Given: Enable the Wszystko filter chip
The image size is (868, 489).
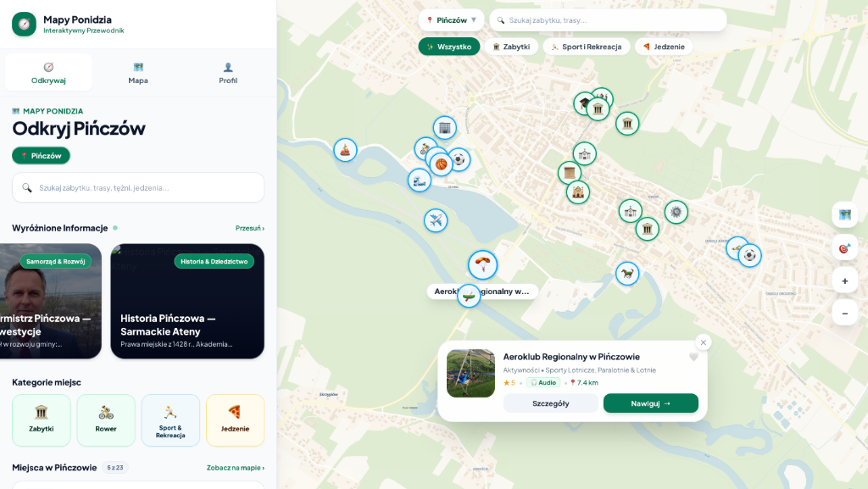Looking at the screenshot, I should coord(449,47).
